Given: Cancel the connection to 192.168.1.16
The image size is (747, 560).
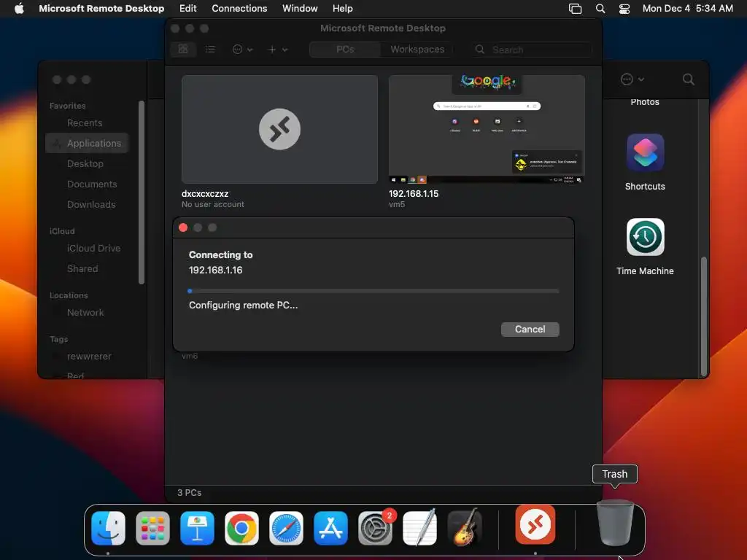Looking at the screenshot, I should [x=530, y=329].
